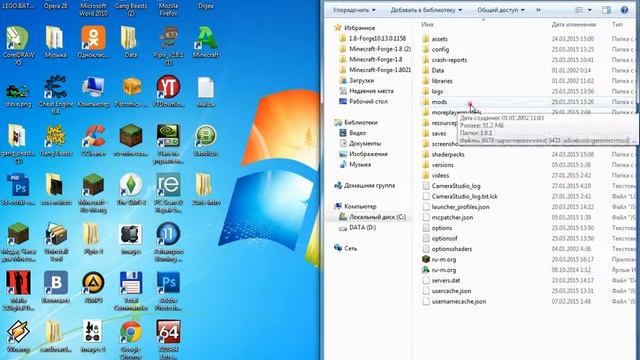Select the crash-reports folder
The height and width of the screenshot is (360, 640).
[x=449, y=60]
